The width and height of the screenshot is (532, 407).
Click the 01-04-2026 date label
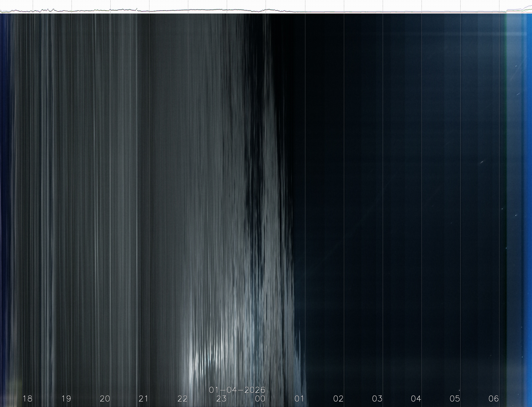click(237, 390)
